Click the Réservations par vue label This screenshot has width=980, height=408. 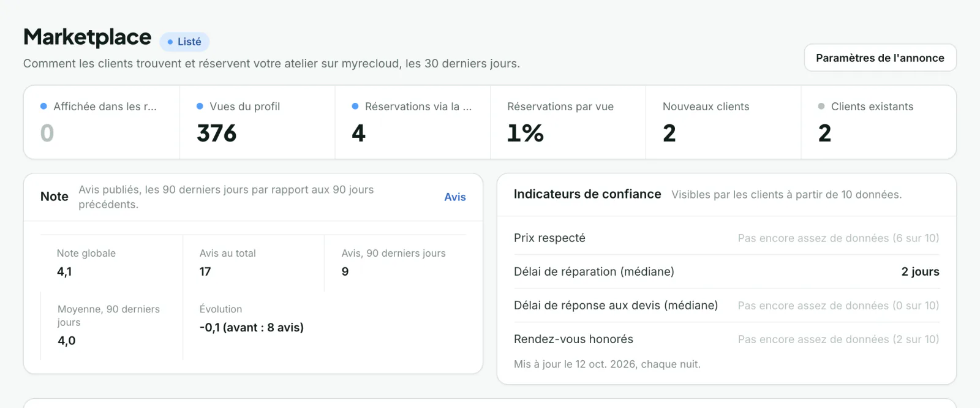tap(560, 107)
